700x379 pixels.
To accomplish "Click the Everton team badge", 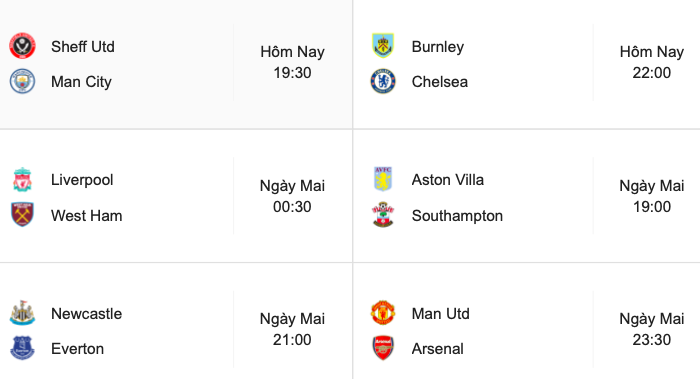I will point(22,348).
